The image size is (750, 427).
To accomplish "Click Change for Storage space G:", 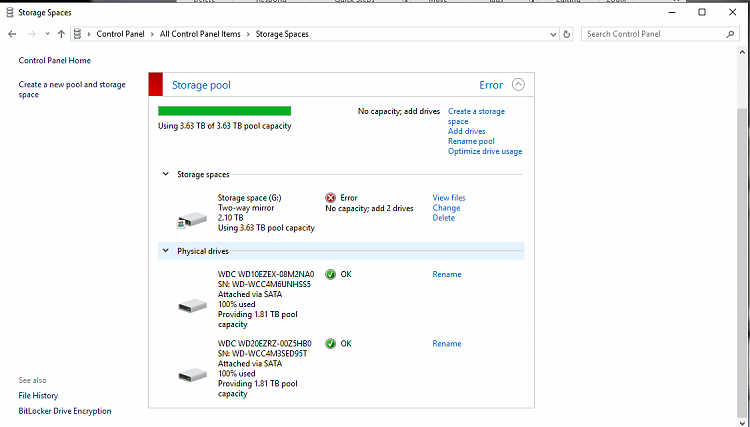I will coord(446,208).
